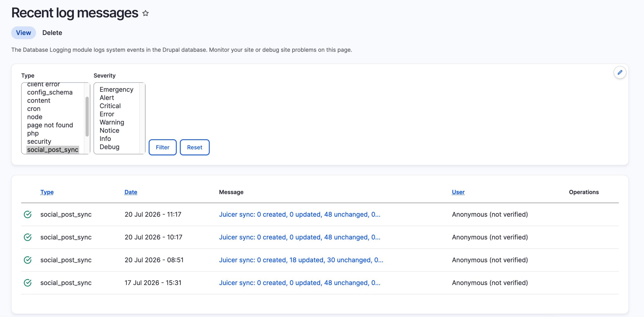
Task: Open the 18 updated Juicer sync message
Action: click(301, 260)
